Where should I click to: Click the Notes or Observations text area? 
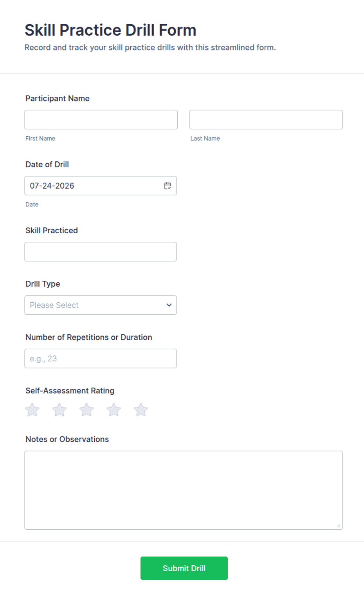(x=184, y=490)
